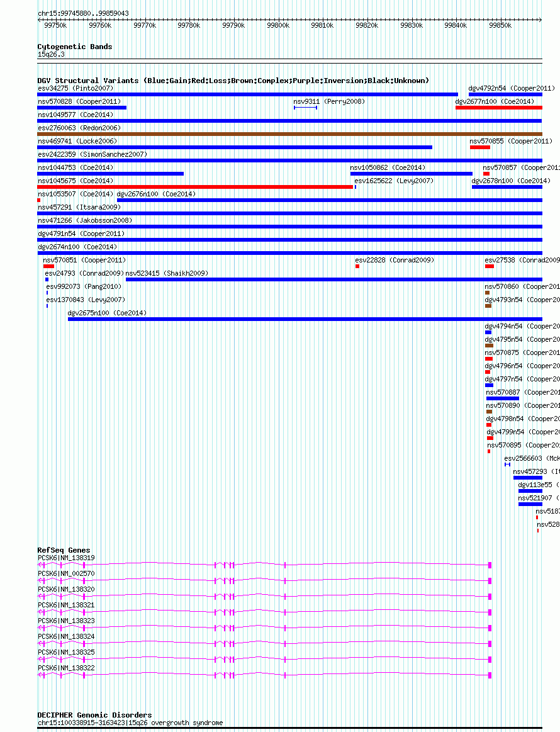Click the esv2566603 variant label
Screen dimensions: 560x732
[x=532, y=458]
